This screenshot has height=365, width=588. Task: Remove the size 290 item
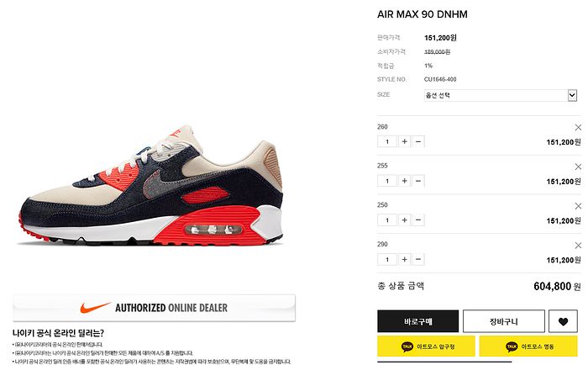pos(578,246)
